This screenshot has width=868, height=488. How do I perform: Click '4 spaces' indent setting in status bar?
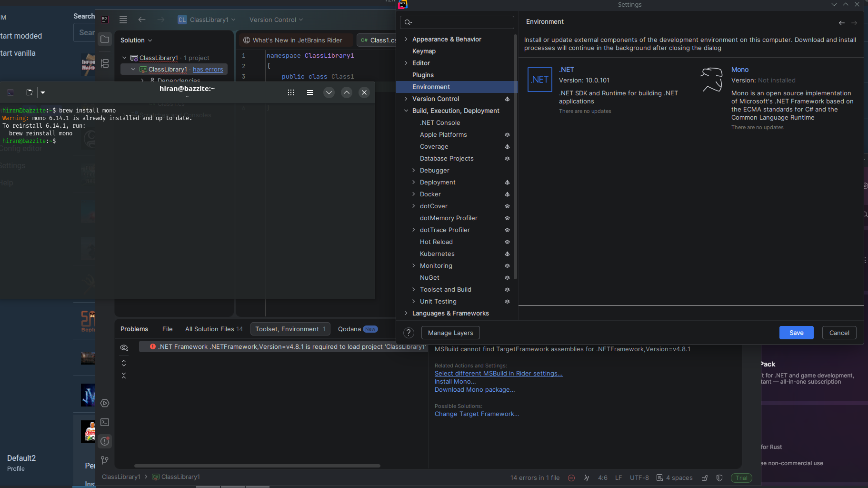click(675, 478)
